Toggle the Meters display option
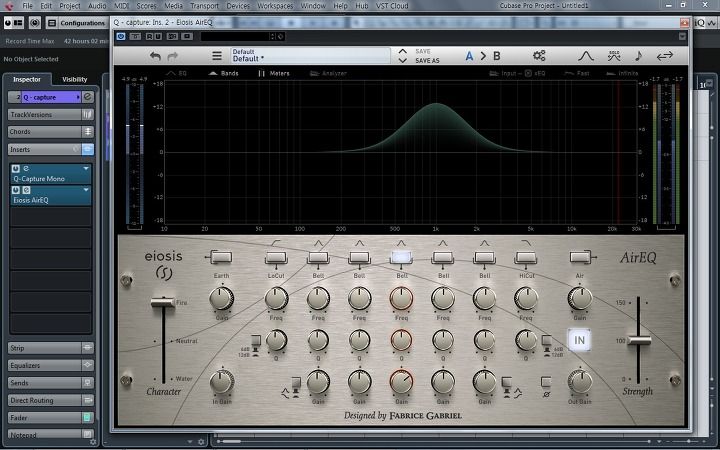The width and height of the screenshot is (720, 450). pyautogui.click(x=274, y=73)
